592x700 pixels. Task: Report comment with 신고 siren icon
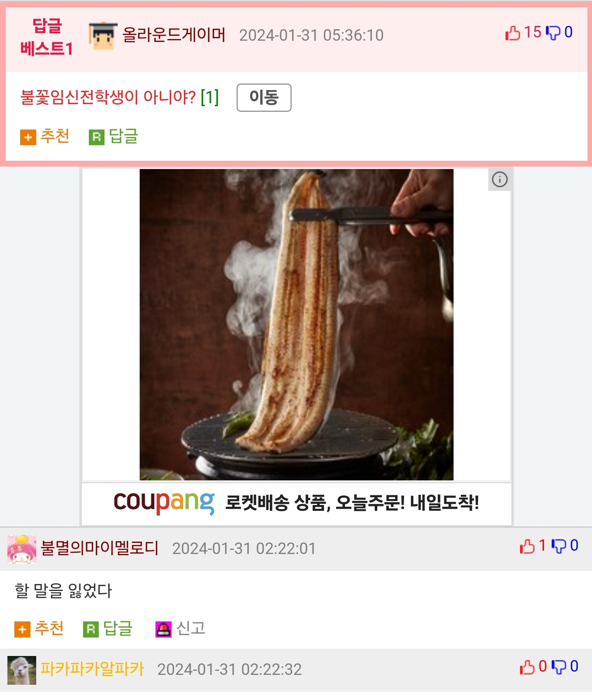click(180, 629)
